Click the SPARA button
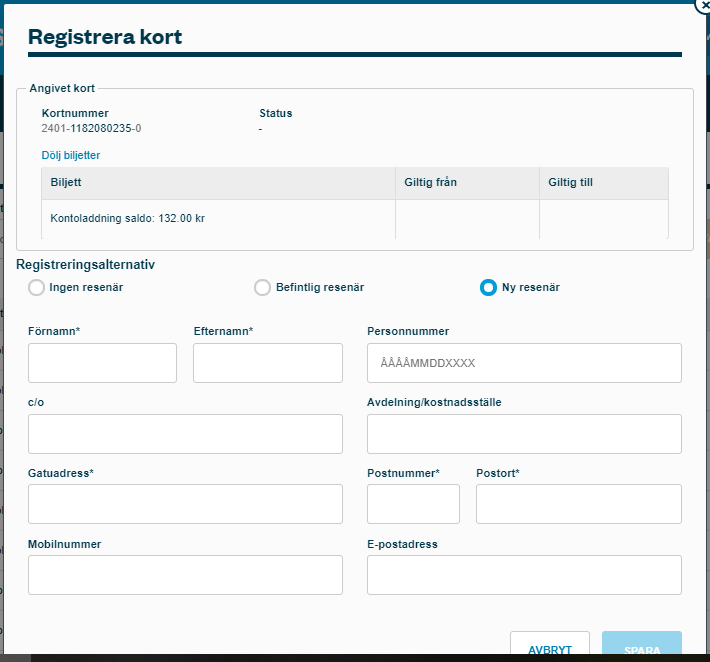Image resolution: width=710 pixels, height=662 pixels. pyautogui.click(x=641, y=647)
